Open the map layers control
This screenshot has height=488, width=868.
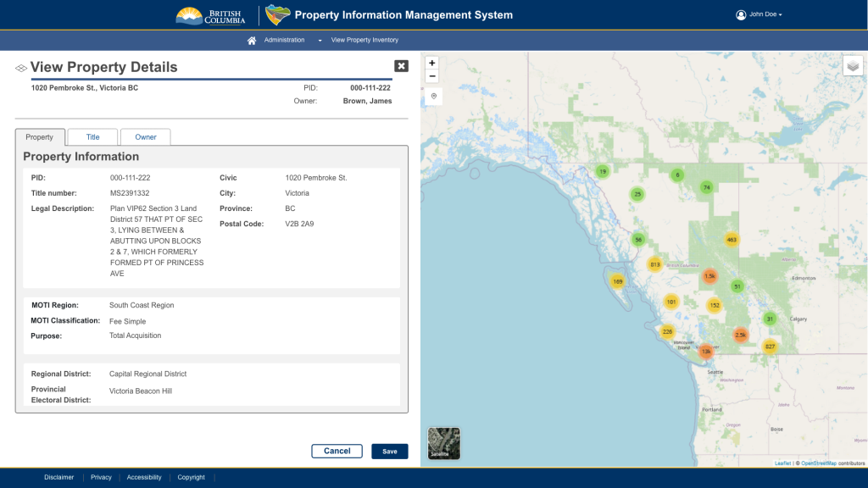853,64
